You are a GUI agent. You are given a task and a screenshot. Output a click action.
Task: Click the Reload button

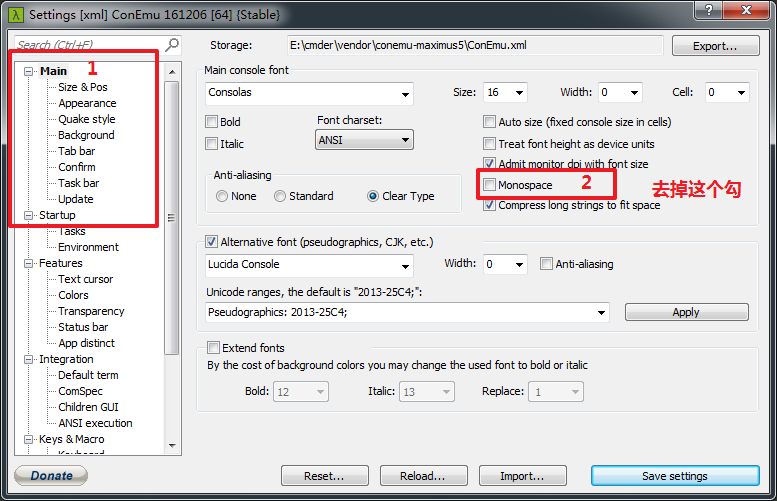424,476
